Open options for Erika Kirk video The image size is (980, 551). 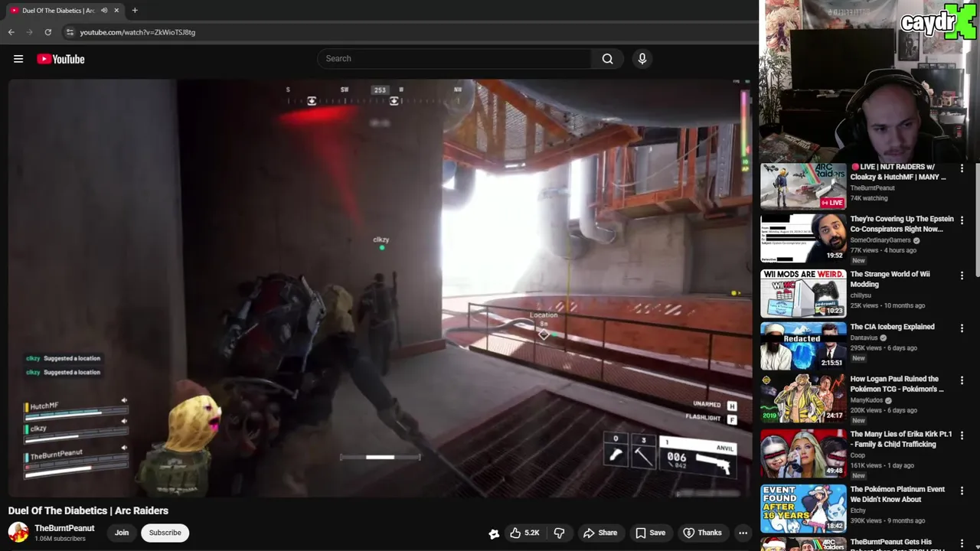(x=962, y=435)
